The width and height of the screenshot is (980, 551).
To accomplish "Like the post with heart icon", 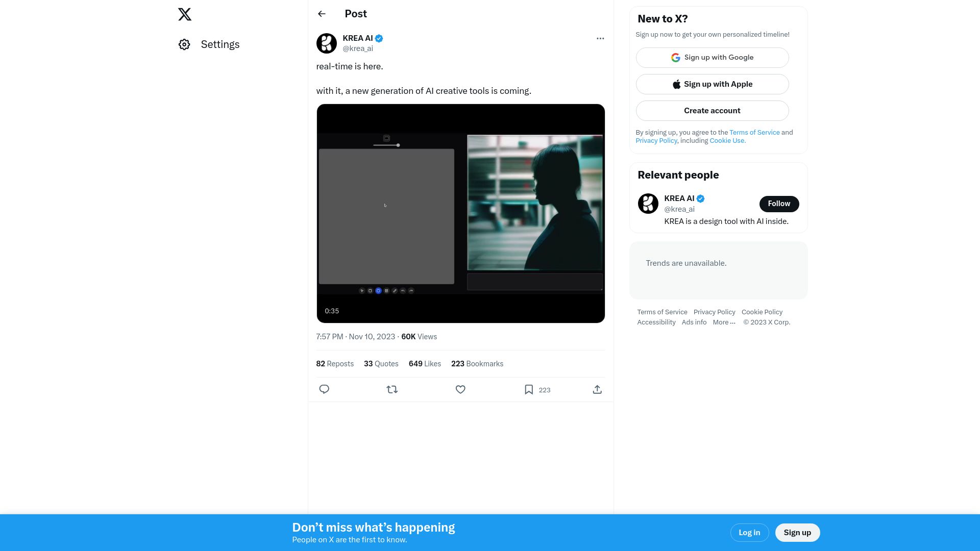I will pyautogui.click(x=460, y=389).
